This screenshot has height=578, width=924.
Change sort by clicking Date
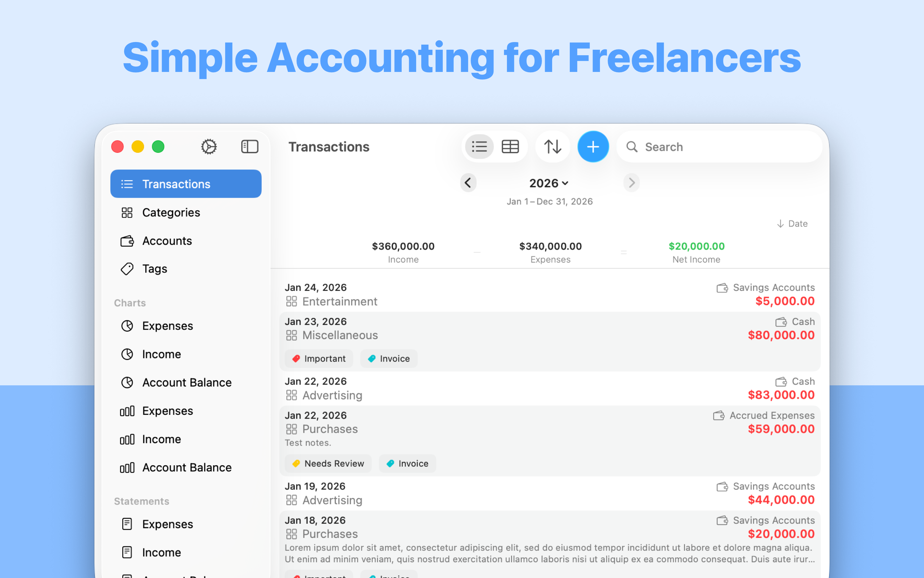coord(792,223)
